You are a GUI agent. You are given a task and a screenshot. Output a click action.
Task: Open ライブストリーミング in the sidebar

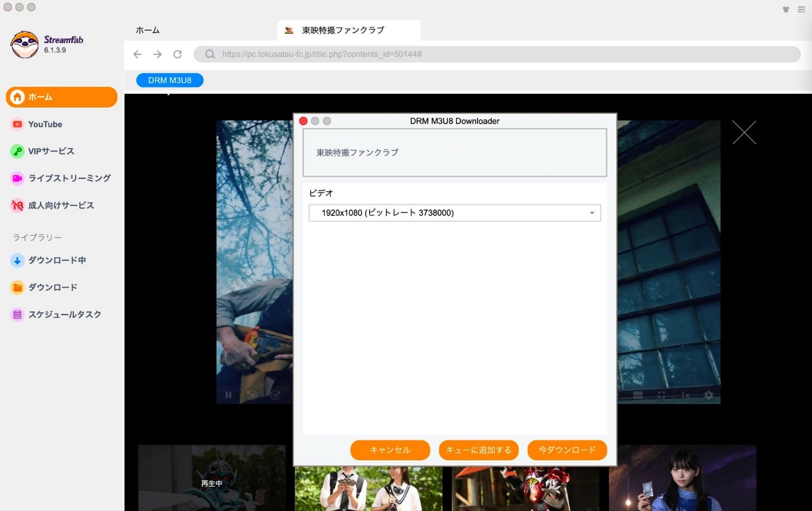pos(62,178)
